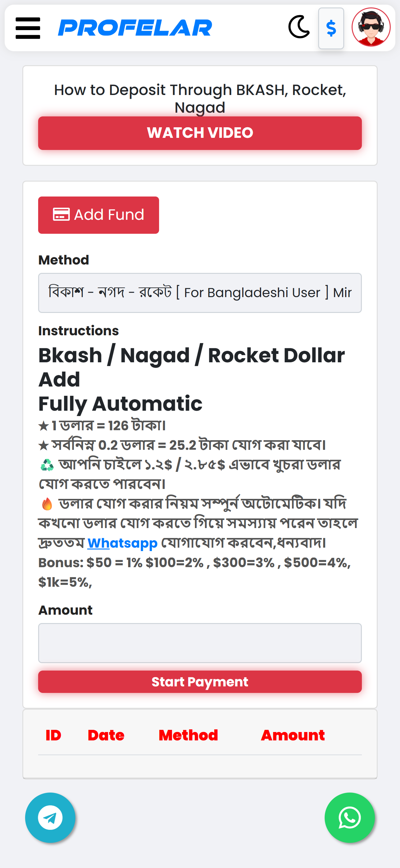Open the user profile avatar
This screenshot has width=400, height=868.
point(371,27)
